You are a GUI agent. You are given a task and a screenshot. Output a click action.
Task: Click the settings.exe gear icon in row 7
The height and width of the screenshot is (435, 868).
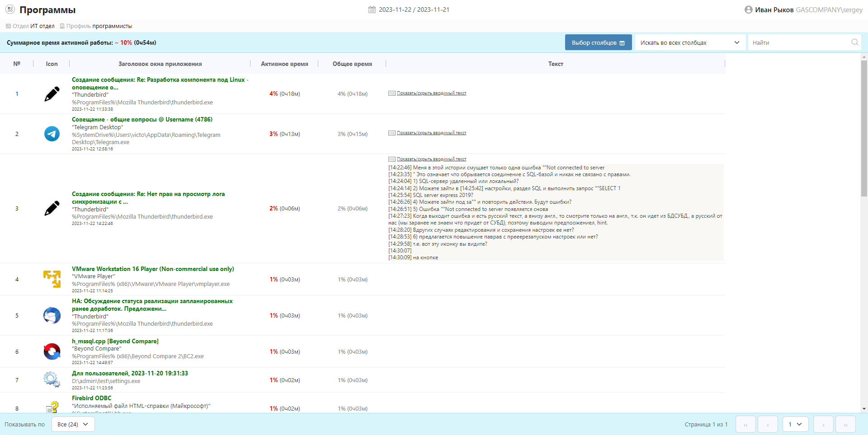pos(52,379)
